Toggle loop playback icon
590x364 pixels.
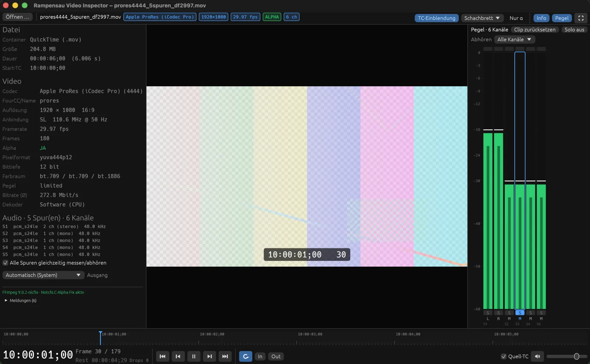(246, 356)
